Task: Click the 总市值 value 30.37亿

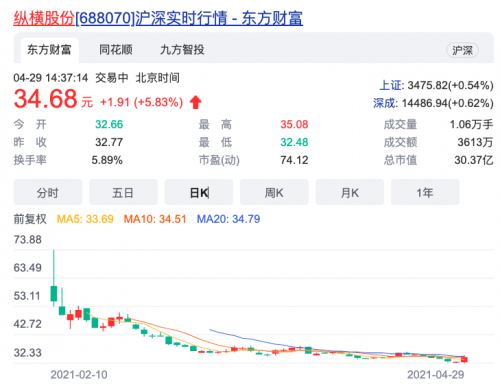Action: coord(474,160)
